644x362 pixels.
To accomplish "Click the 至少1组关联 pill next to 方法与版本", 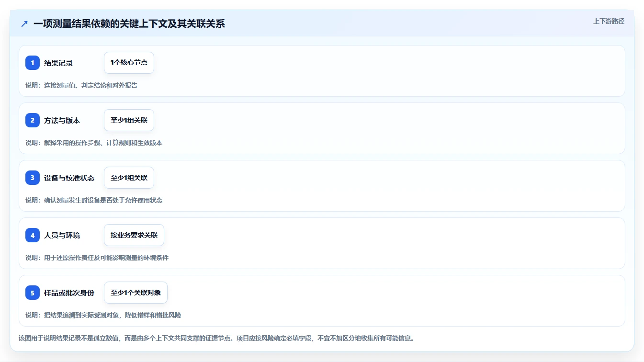I will 129,120.
